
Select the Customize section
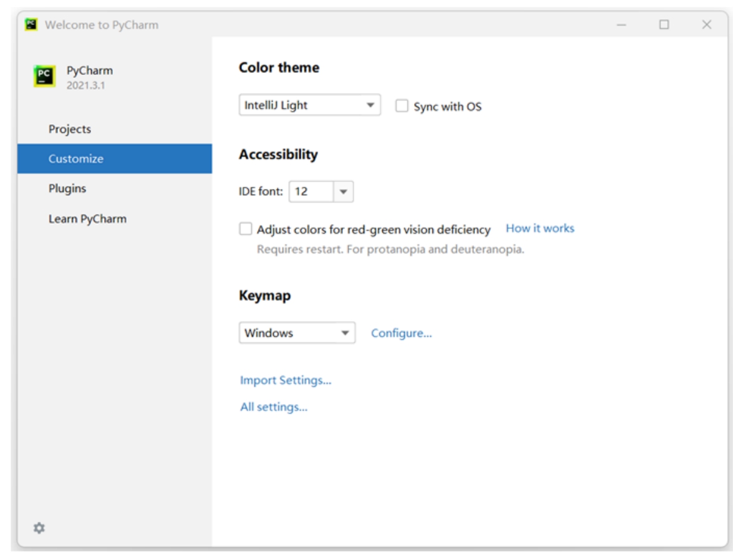pyautogui.click(x=114, y=159)
